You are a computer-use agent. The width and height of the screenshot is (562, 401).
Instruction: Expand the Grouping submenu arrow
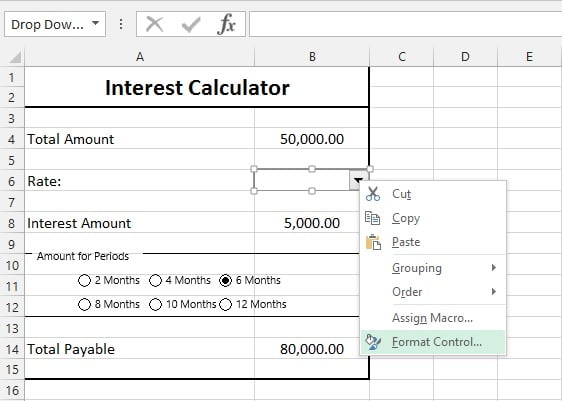(494, 267)
